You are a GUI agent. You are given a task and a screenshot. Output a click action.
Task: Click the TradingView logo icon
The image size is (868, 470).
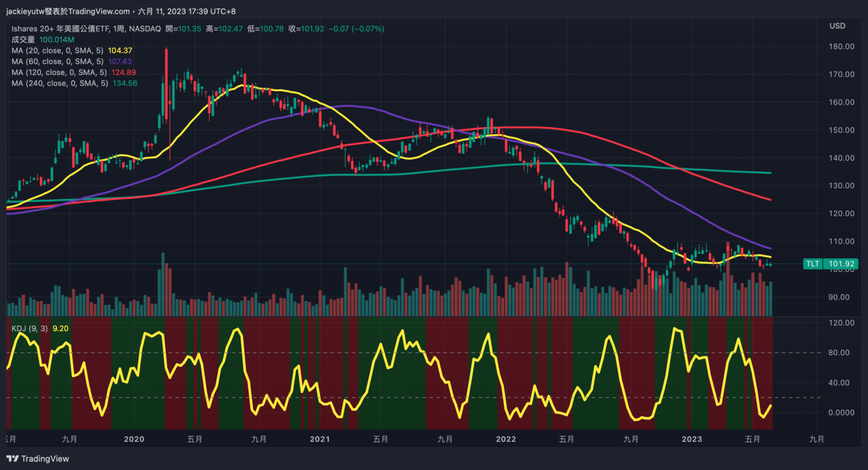click(12, 459)
